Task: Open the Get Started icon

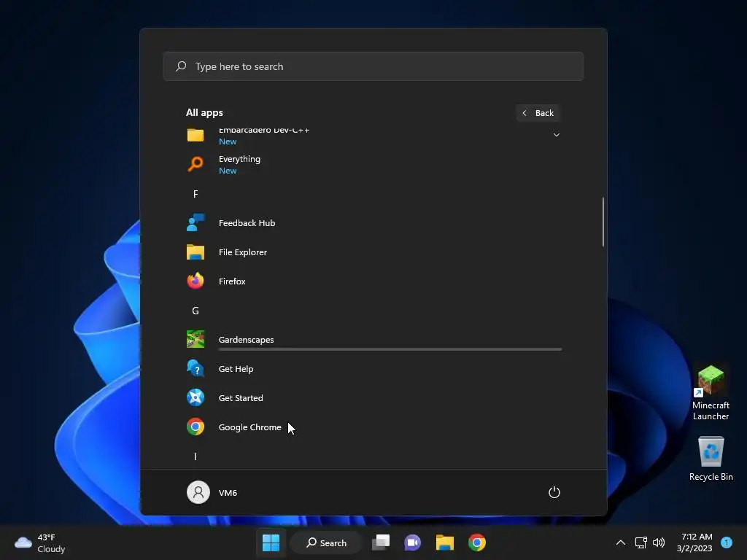Action: tap(196, 397)
